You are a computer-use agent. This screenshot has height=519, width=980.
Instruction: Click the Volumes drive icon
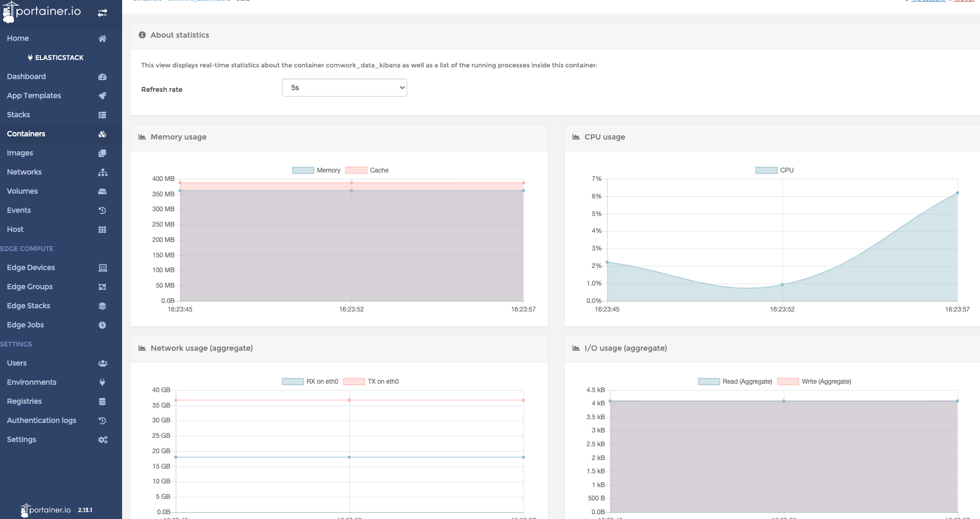point(102,192)
